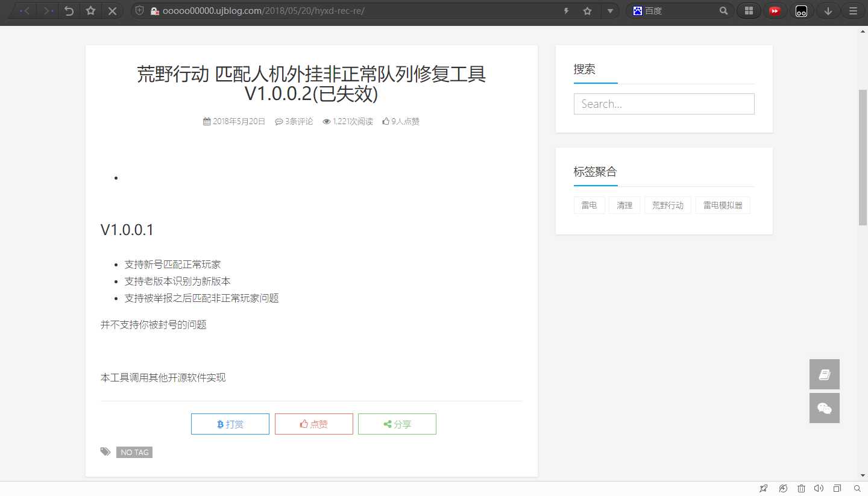Click the Baidu search input field

[x=681, y=11]
